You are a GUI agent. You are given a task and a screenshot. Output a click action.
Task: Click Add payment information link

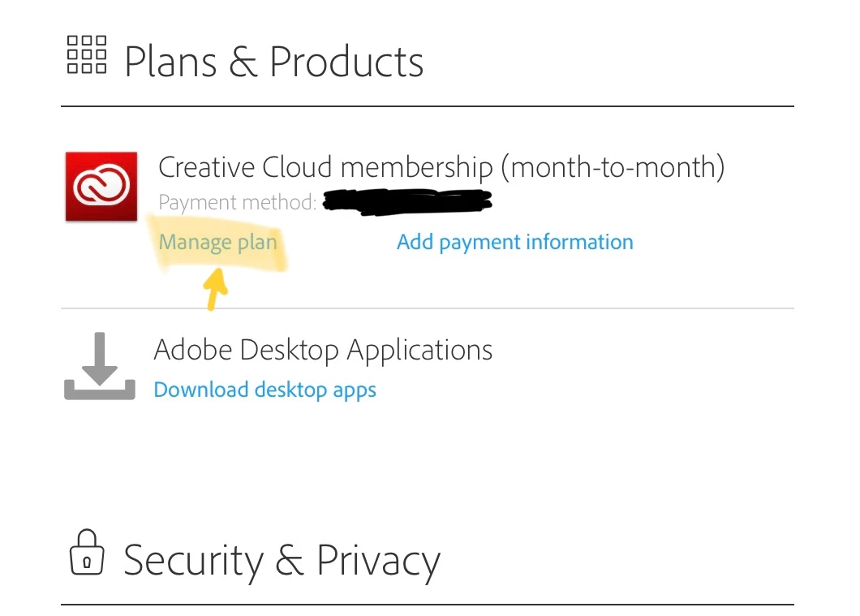(x=515, y=243)
